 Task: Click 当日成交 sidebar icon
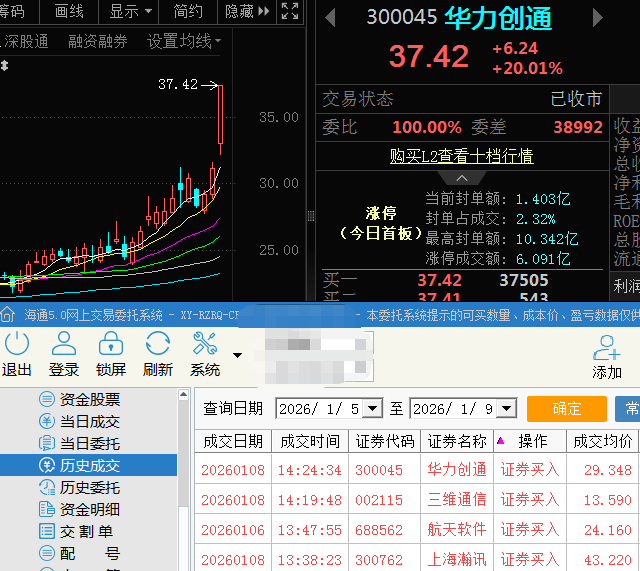point(47,421)
